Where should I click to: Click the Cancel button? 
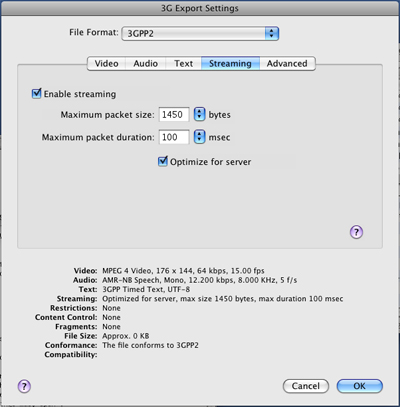pos(306,386)
